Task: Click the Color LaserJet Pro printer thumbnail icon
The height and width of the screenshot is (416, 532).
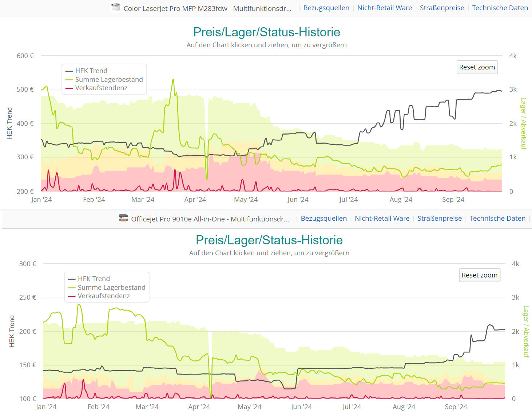Action: coord(116,7)
